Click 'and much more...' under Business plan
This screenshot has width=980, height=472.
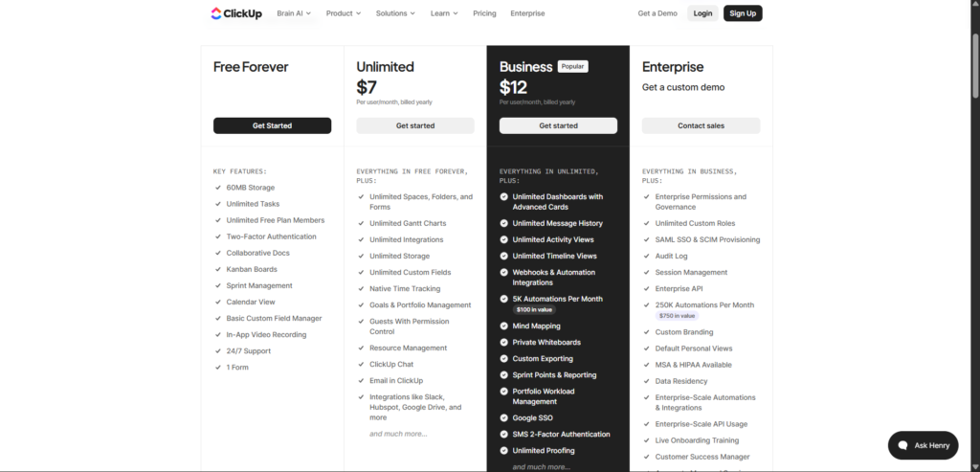(x=542, y=466)
